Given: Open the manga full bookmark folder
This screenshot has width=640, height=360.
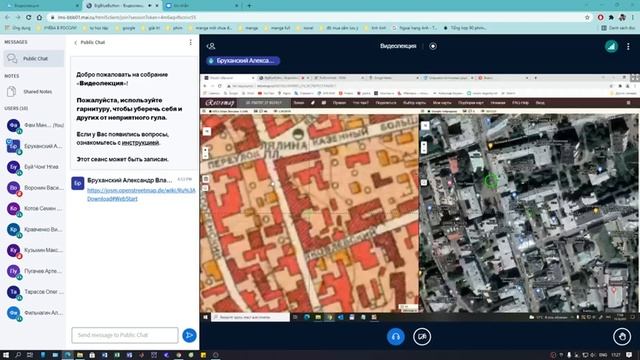Looking at the screenshot, I should click(278, 28).
